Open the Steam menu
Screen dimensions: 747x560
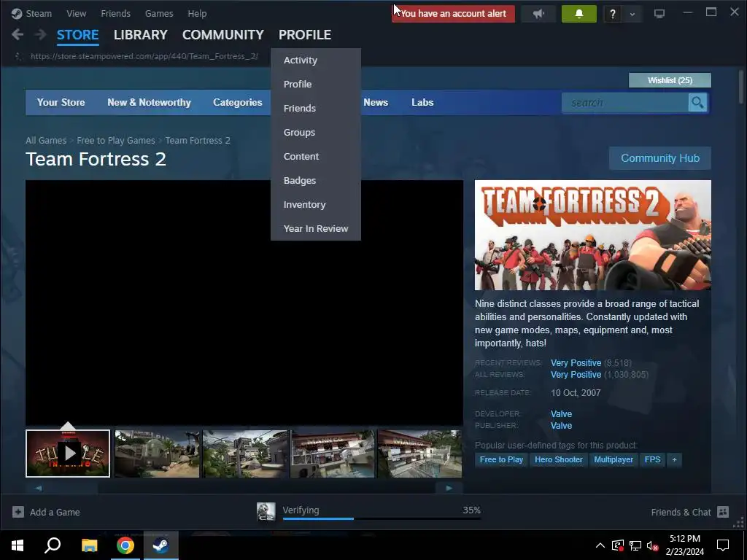click(39, 13)
